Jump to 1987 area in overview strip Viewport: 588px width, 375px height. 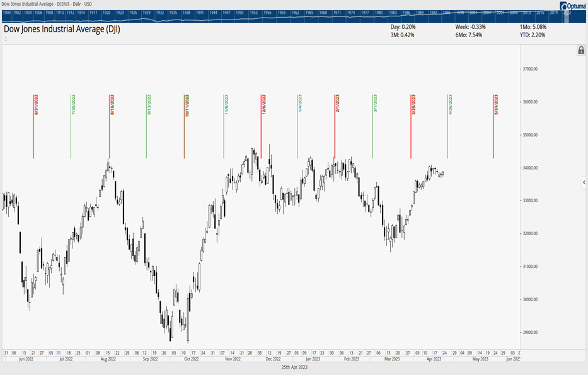point(406,13)
